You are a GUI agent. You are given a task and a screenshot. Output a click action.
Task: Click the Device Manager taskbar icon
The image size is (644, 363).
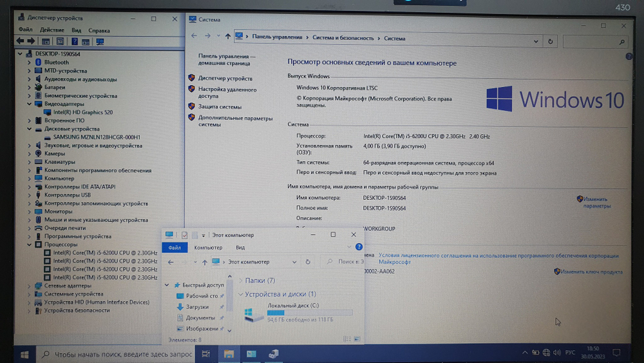tap(274, 353)
